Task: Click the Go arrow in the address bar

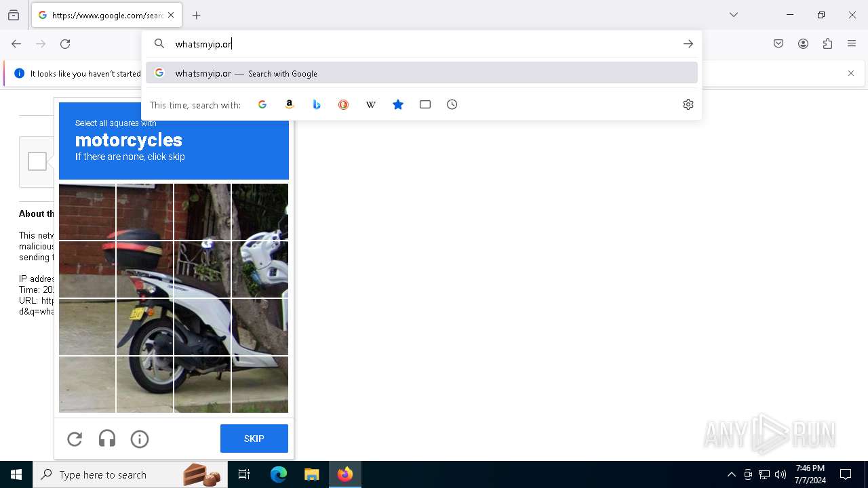Action: tap(688, 44)
